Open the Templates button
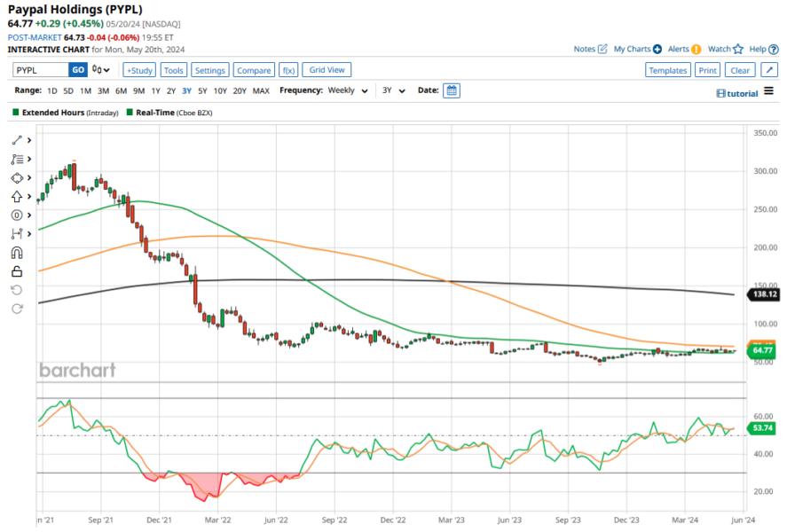The height and width of the screenshot is (532, 787). pyautogui.click(x=667, y=70)
